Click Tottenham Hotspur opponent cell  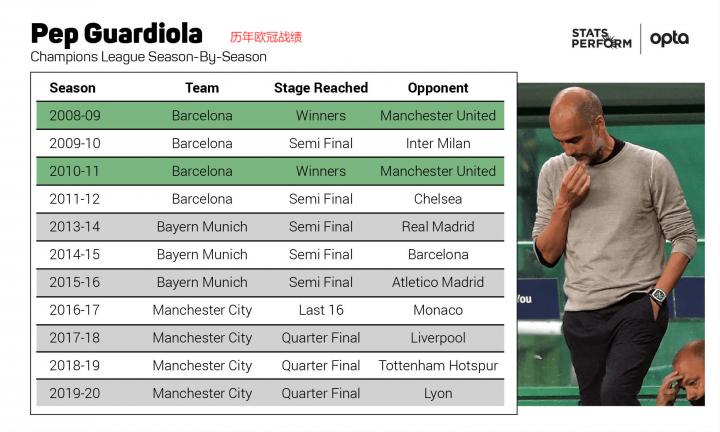click(x=438, y=365)
